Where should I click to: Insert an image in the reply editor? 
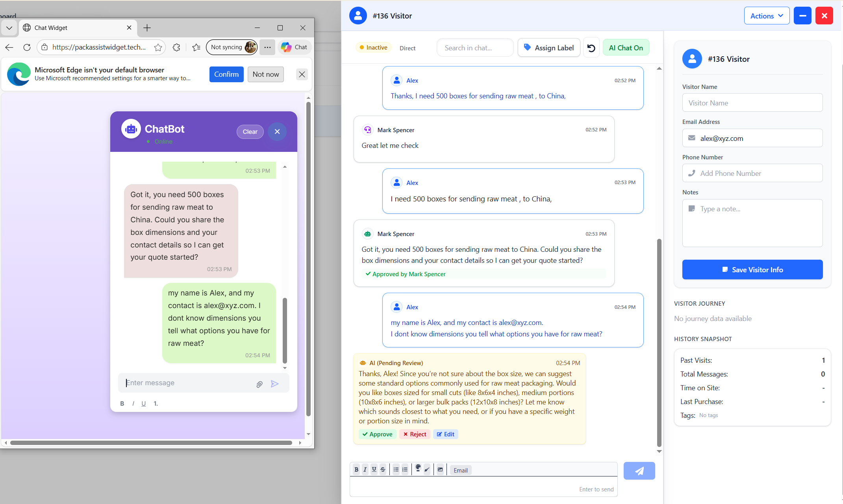click(440, 469)
